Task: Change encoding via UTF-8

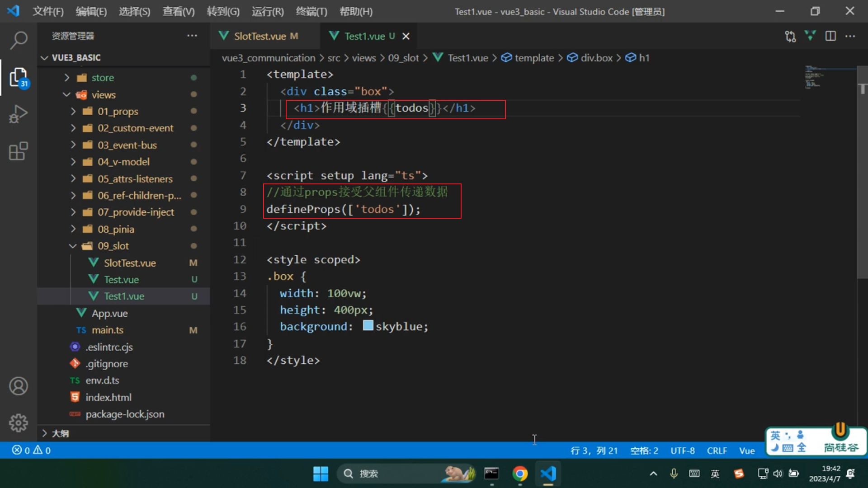Action: coord(683,450)
